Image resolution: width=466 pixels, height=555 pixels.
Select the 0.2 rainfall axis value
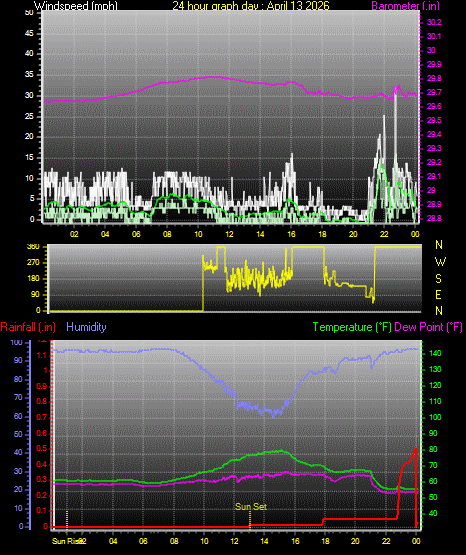coord(42,495)
